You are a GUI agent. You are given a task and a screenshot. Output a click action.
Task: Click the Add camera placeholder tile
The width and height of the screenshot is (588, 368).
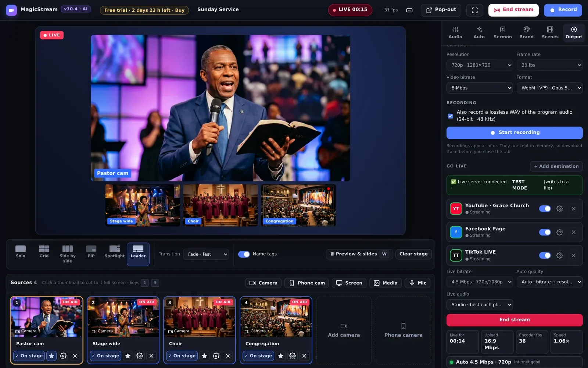pyautogui.click(x=344, y=330)
